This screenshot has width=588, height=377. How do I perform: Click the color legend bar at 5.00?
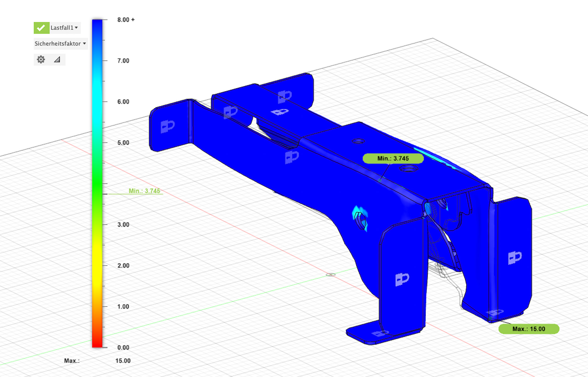[97, 143]
